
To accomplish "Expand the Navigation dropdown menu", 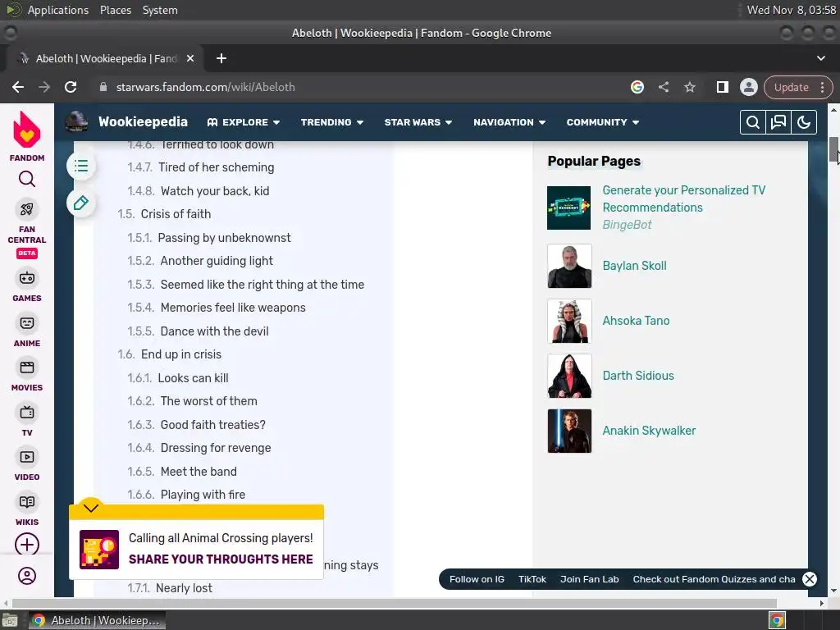I will [509, 122].
